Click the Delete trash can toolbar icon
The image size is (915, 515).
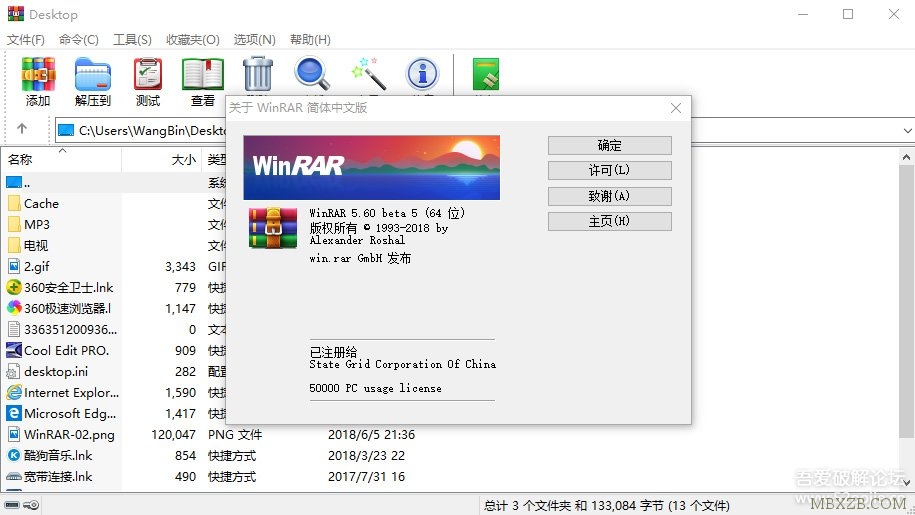point(258,74)
